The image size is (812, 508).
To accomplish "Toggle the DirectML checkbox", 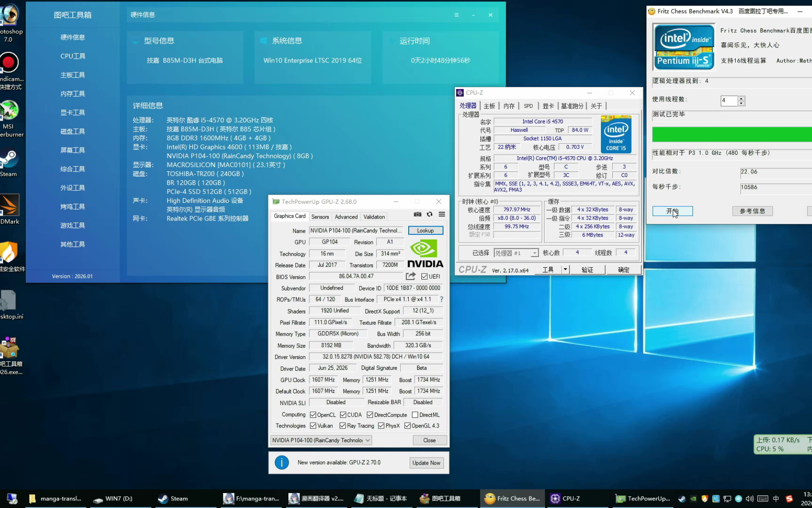I will point(415,415).
